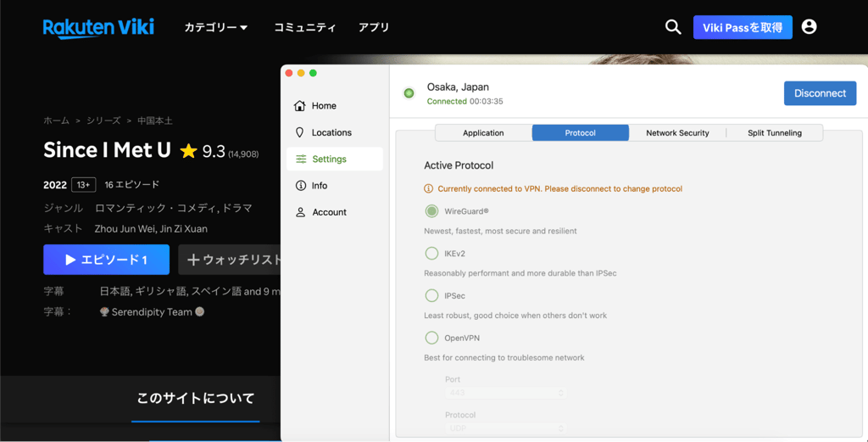Click the 13+ age rating badge

coord(84,185)
